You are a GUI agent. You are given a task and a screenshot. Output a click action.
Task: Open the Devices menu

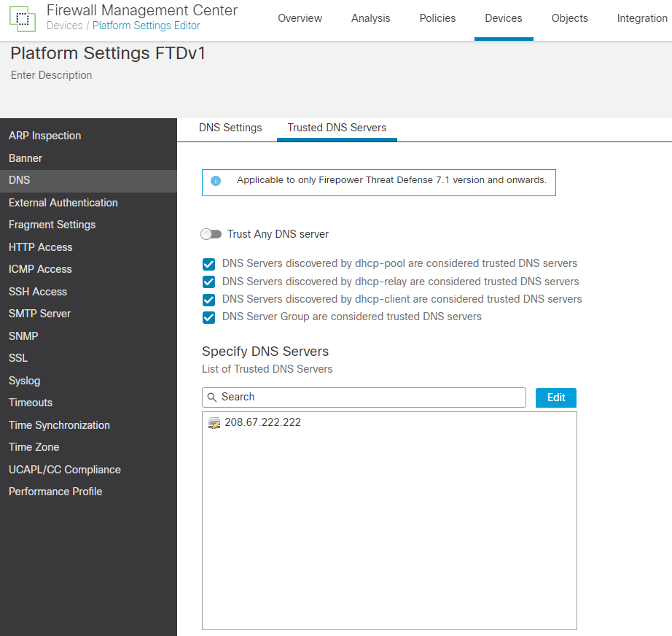[x=504, y=18]
